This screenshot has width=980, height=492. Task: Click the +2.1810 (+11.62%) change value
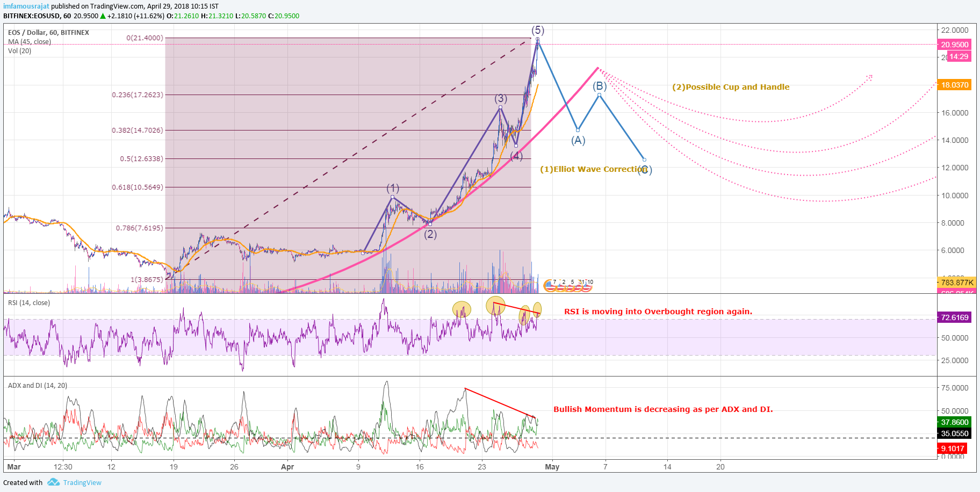pyautogui.click(x=135, y=16)
